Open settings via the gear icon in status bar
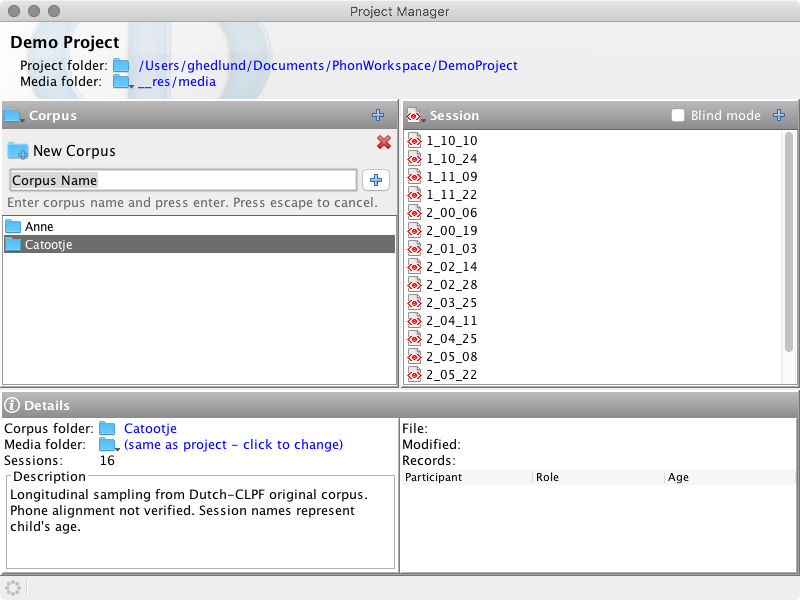This screenshot has height=600, width=800. click(x=13, y=588)
